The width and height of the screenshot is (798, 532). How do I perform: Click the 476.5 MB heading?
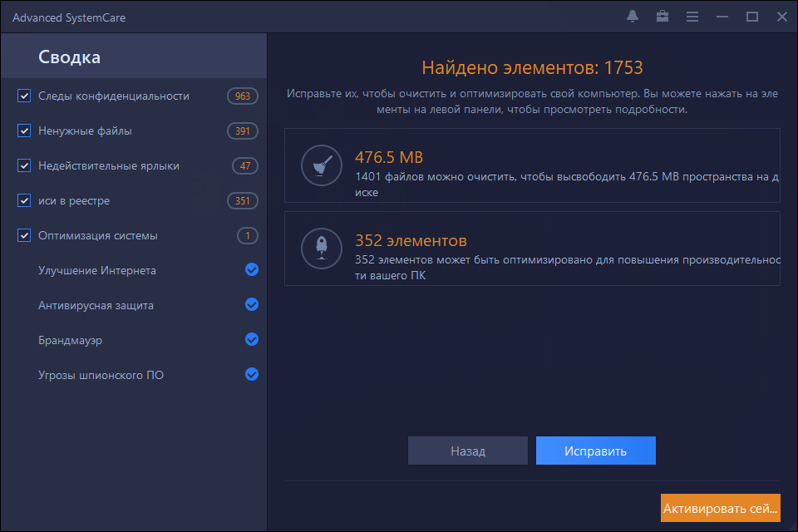(389, 157)
